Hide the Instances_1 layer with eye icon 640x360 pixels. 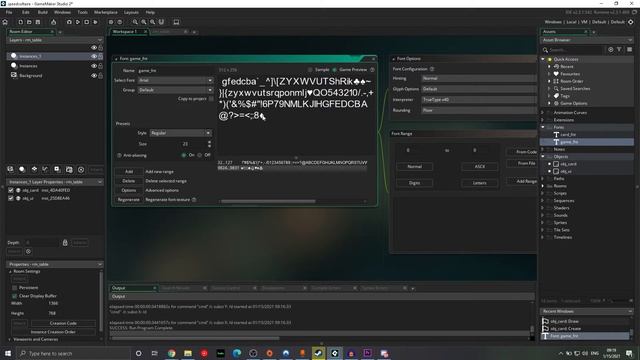coord(94,56)
